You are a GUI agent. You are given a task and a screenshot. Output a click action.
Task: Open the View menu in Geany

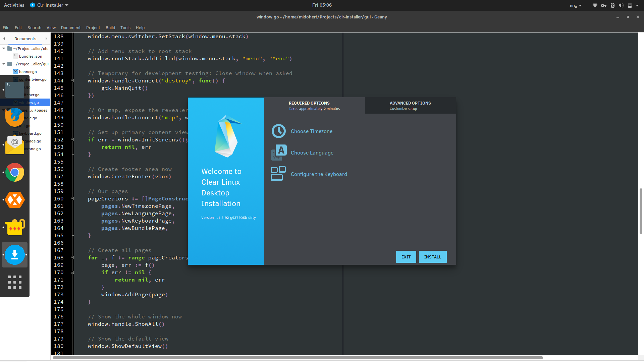click(x=51, y=27)
